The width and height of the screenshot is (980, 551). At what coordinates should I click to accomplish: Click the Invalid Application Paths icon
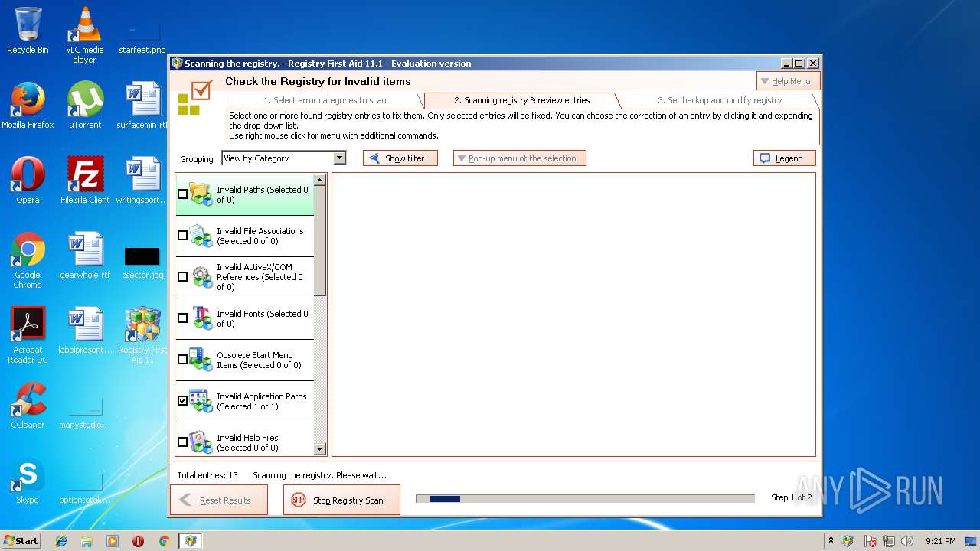point(201,401)
